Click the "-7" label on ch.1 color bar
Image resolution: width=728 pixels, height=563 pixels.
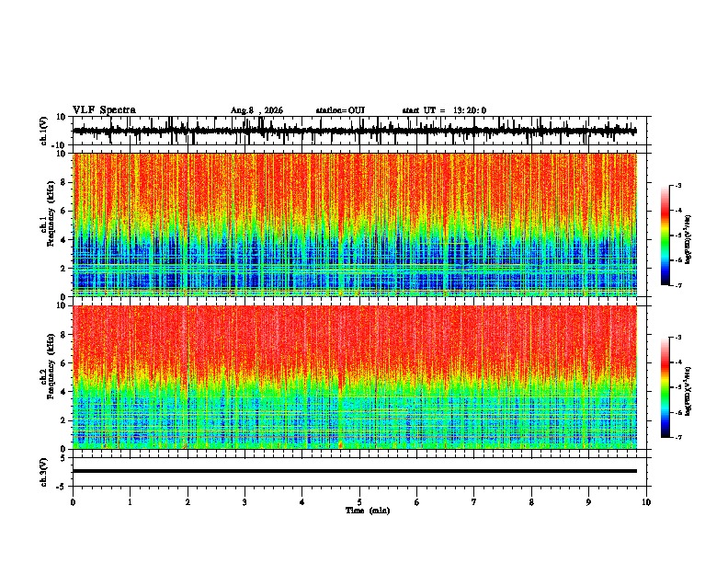tap(678, 285)
